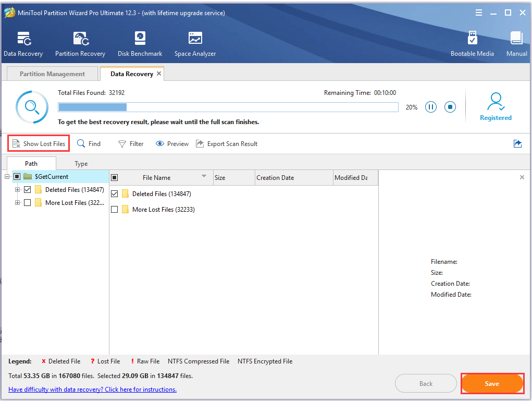Click the Lost File legend entry
Screen dimensions: 532x401
pos(105,361)
